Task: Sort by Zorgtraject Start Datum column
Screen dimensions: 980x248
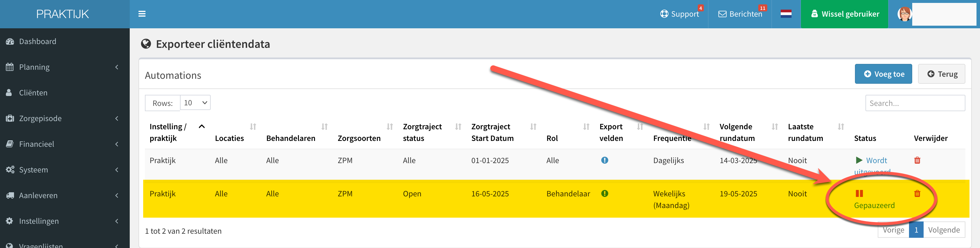Action: (533, 127)
